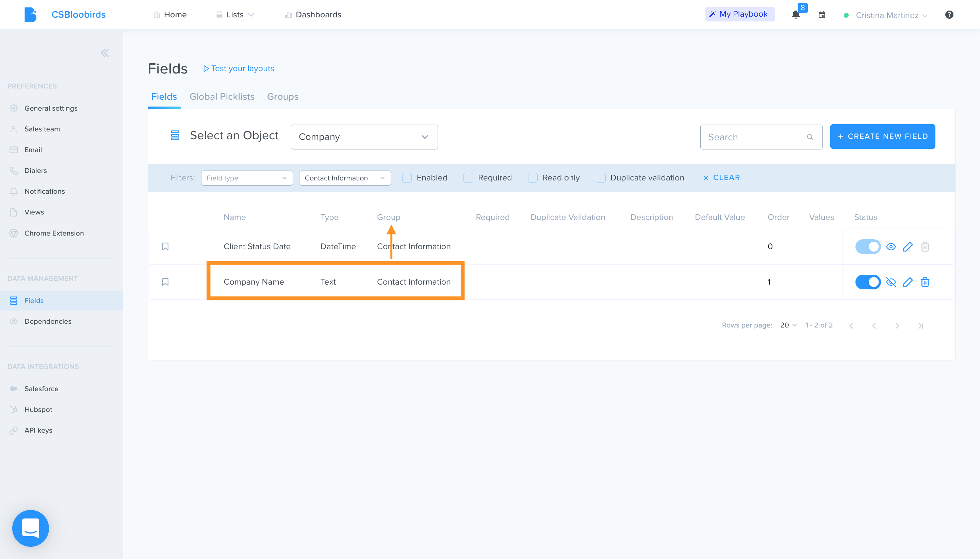Go to the first page
This screenshot has height=559, width=980.
(851, 325)
